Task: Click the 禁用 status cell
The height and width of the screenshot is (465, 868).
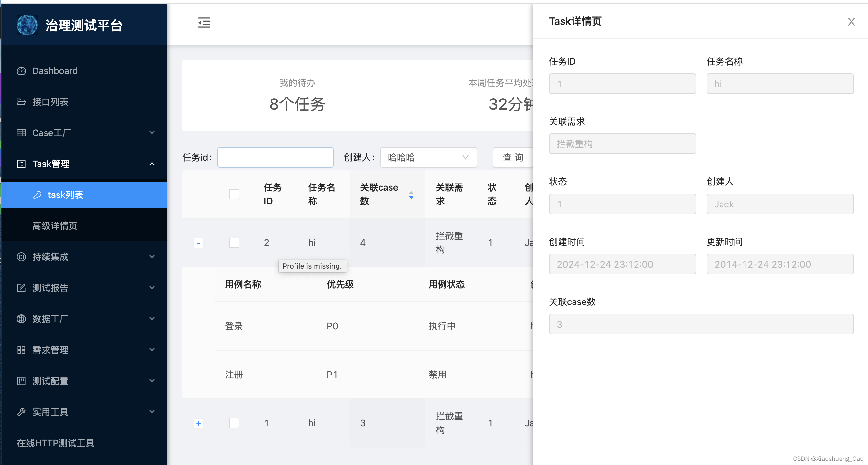Action: pyautogui.click(x=437, y=375)
